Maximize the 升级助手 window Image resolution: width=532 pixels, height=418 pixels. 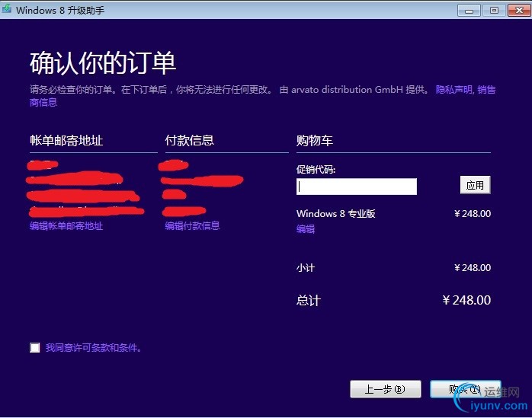[494, 11]
